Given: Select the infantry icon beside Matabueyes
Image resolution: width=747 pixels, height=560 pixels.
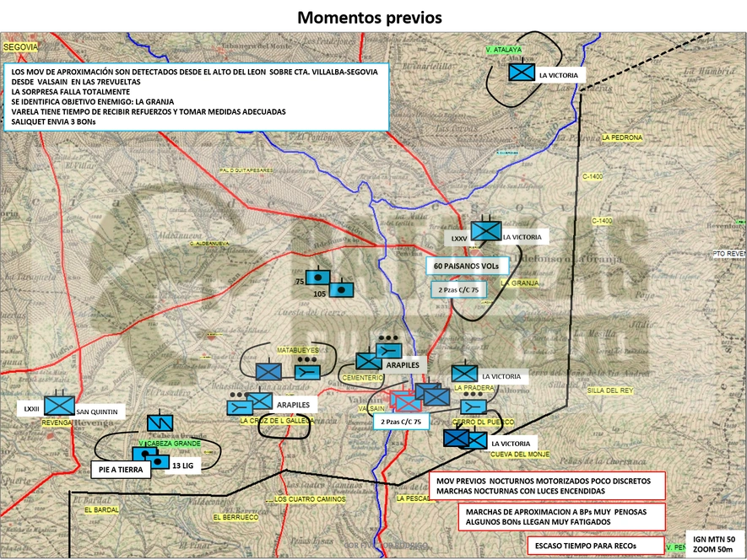Looking at the screenshot, I should tap(268, 371).
